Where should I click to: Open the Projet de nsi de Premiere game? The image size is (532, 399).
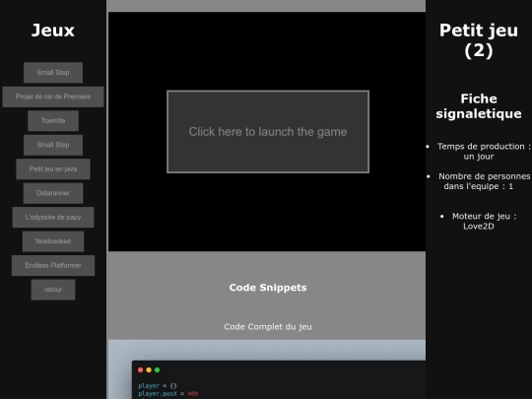(x=53, y=97)
